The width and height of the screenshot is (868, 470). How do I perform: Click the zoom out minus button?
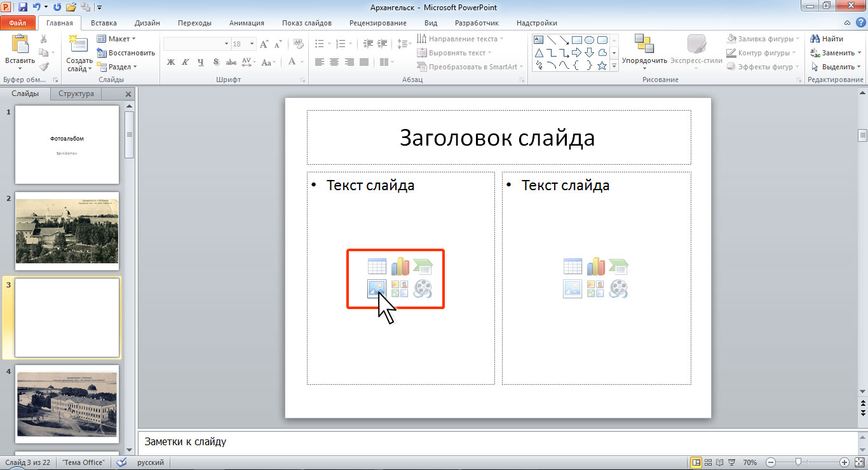pyautogui.click(x=770, y=462)
